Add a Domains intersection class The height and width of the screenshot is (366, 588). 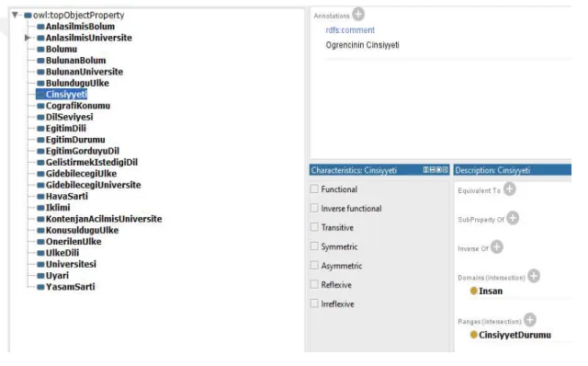coord(534,276)
